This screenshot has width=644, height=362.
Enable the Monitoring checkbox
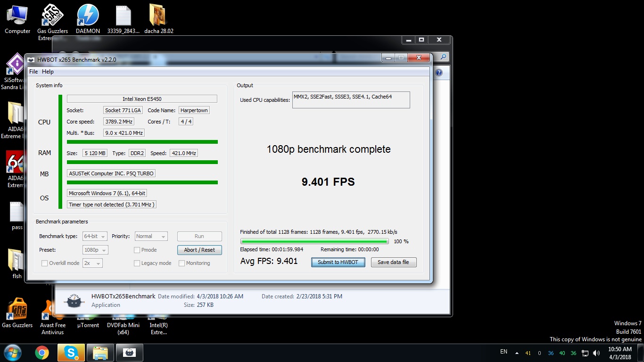click(182, 263)
